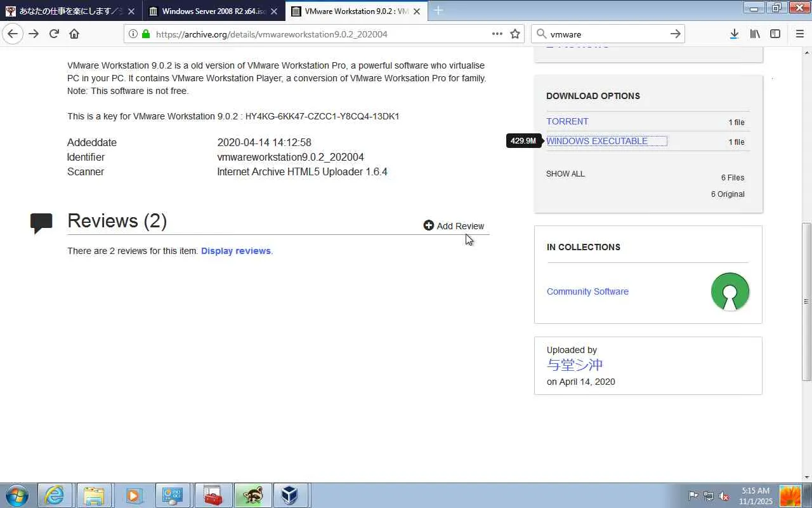812x508 pixels.
Task: Select the Addeddate value 2020-04-14 14:12:58
Action: 264,142
